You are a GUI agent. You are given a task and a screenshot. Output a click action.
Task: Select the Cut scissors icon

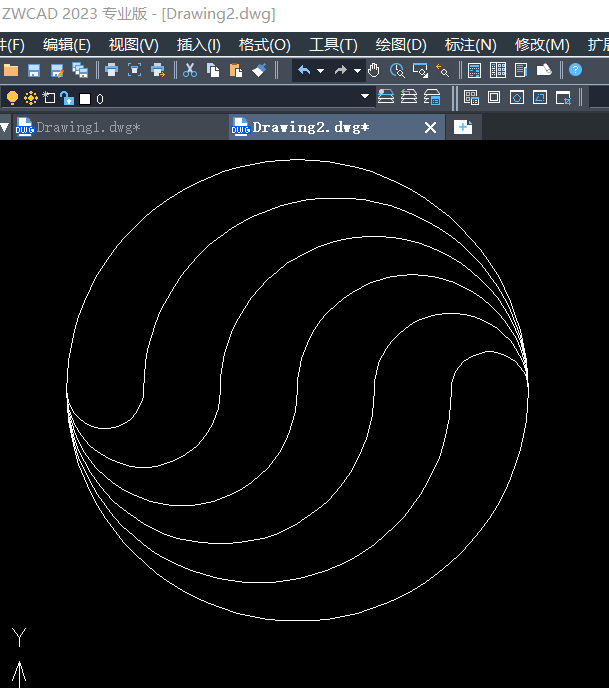(x=190, y=70)
